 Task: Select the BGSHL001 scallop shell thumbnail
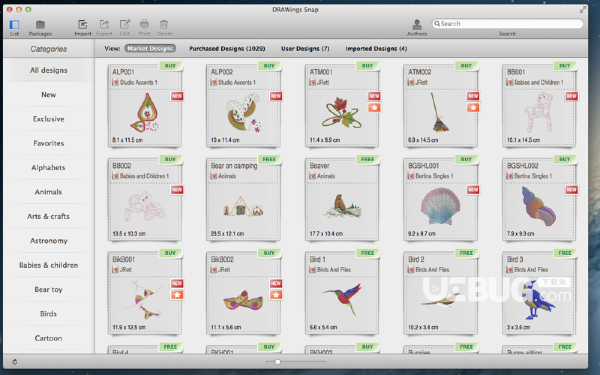click(x=440, y=205)
